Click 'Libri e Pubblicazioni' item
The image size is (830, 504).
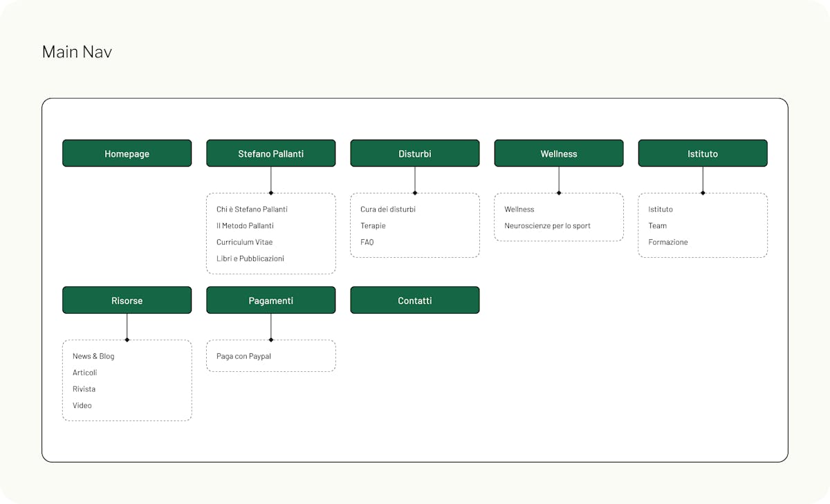[250, 259]
